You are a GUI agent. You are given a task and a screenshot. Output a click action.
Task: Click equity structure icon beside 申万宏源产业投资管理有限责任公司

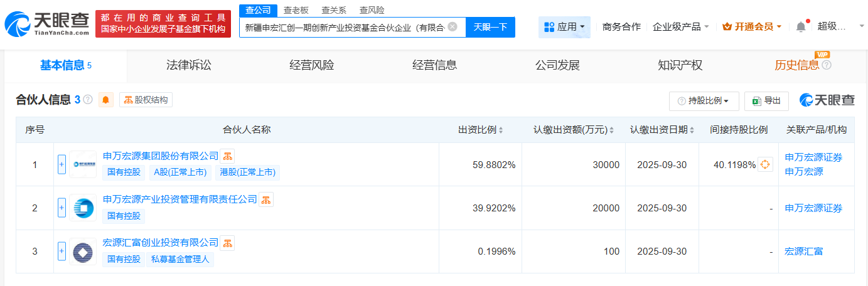(x=266, y=200)
